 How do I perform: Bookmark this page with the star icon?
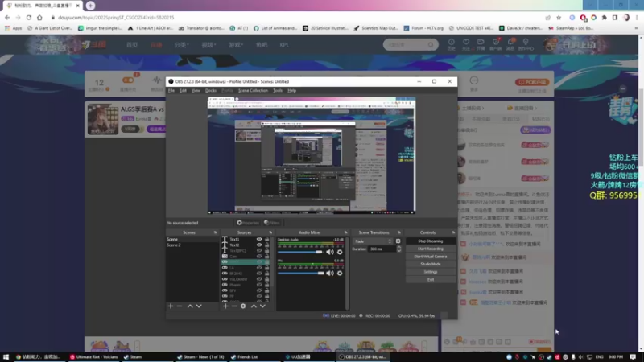559,18
